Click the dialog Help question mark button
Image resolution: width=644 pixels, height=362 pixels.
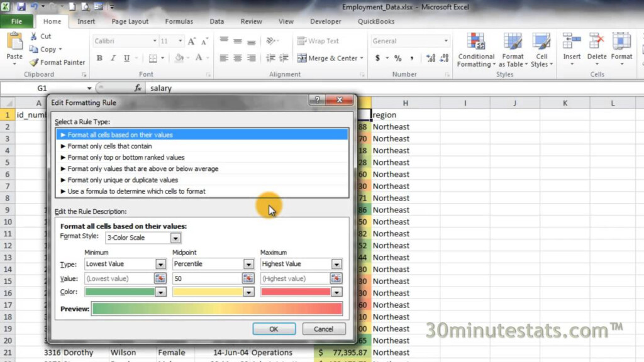coord(317,100)
